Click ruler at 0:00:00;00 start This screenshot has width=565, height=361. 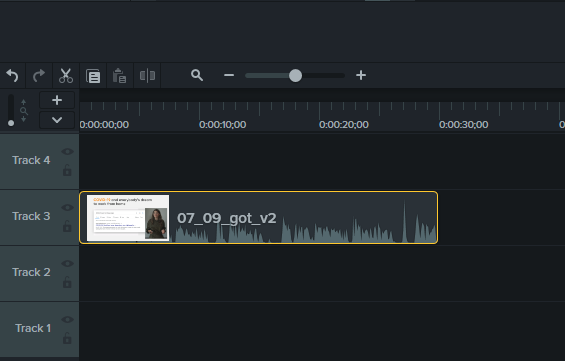[x=104, y=125]
